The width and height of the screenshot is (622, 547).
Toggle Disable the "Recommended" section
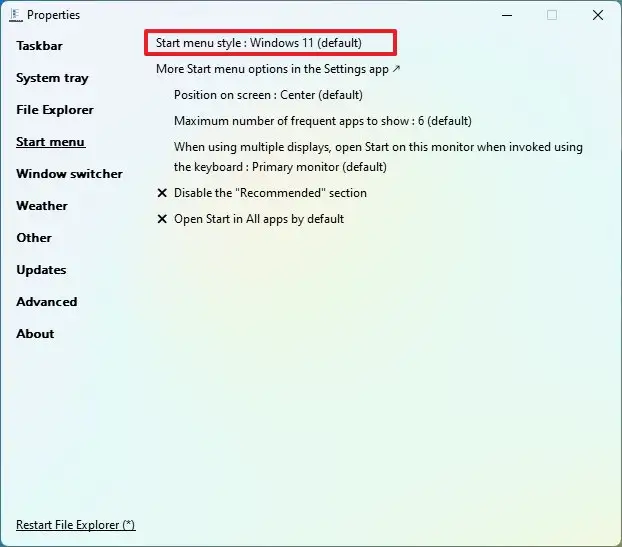point(269,193)
